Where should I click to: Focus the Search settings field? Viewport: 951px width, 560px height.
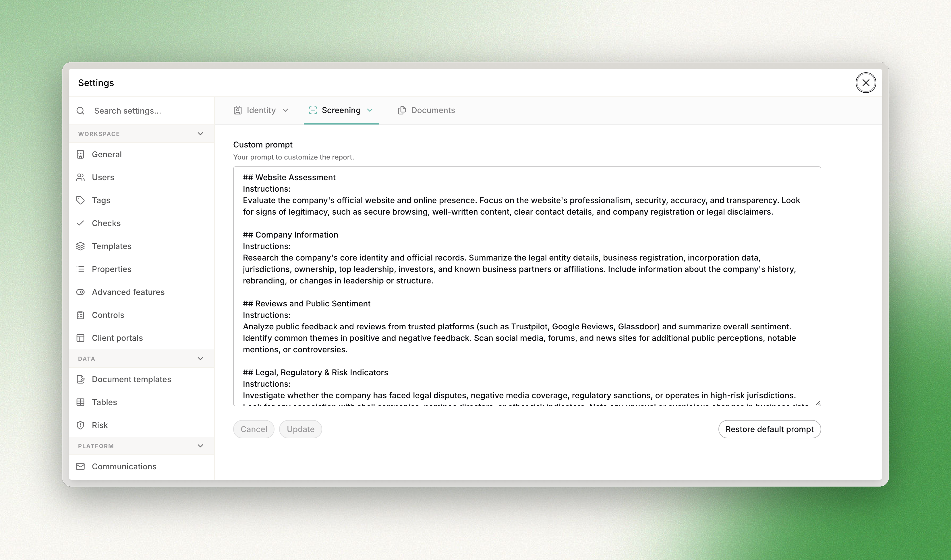(x=142, y=110)
